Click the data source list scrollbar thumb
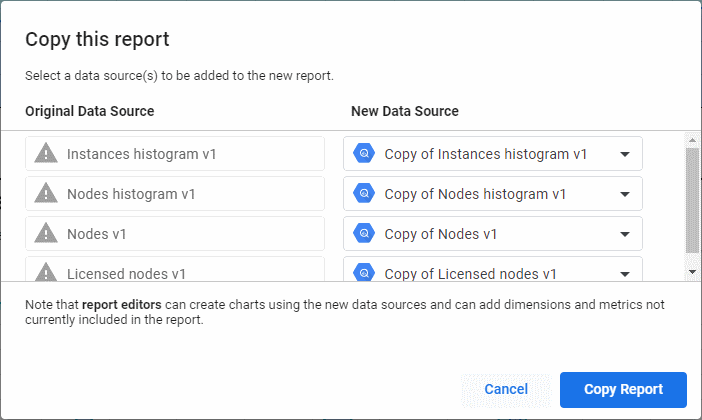This screenshot has height=420, width=702. tap(691, 200)
